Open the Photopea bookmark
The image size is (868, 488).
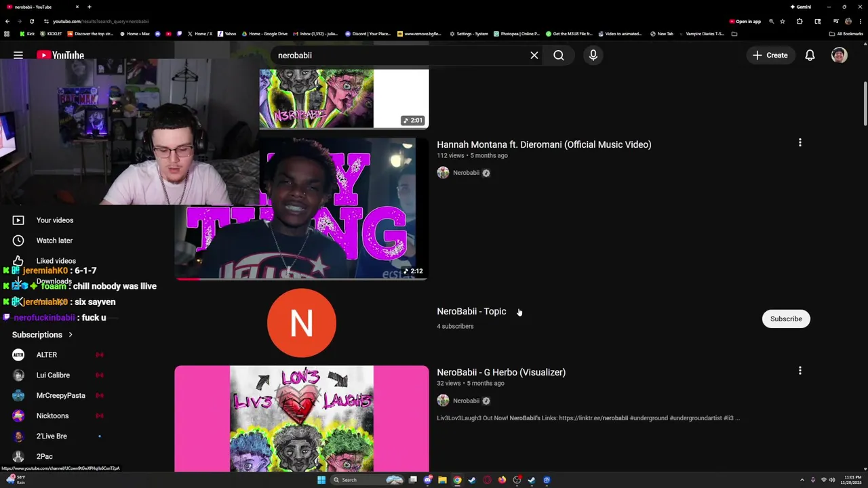coord(517,34)
